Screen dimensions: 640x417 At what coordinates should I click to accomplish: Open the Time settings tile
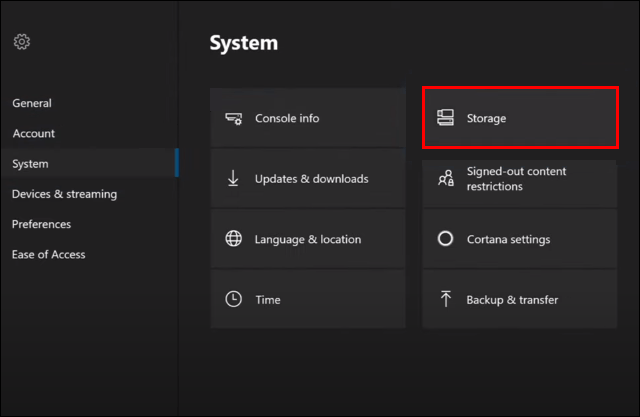tap(308, 299)
